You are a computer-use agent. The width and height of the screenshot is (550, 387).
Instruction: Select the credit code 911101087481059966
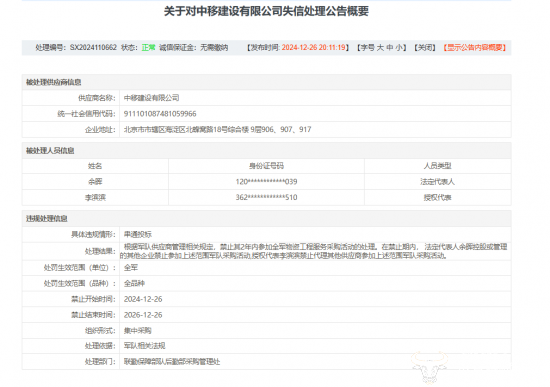tap(160, 114)
